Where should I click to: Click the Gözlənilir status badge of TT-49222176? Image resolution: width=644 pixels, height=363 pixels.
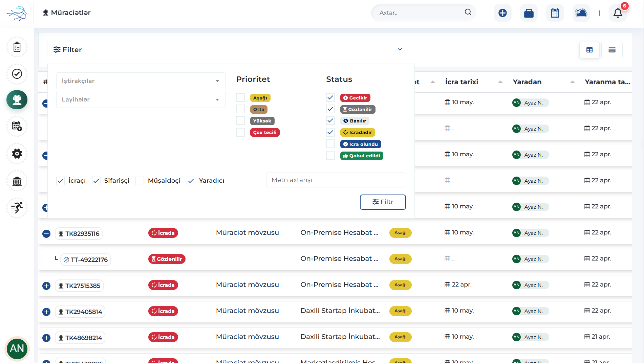[167, 259]
